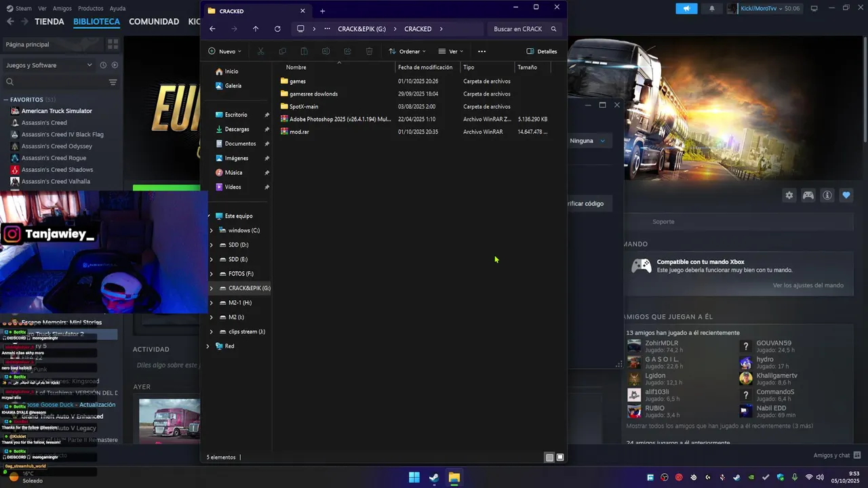Refresh the CRACKED folder view
Screen dimensions: 868x488
[x=277, y=29]
